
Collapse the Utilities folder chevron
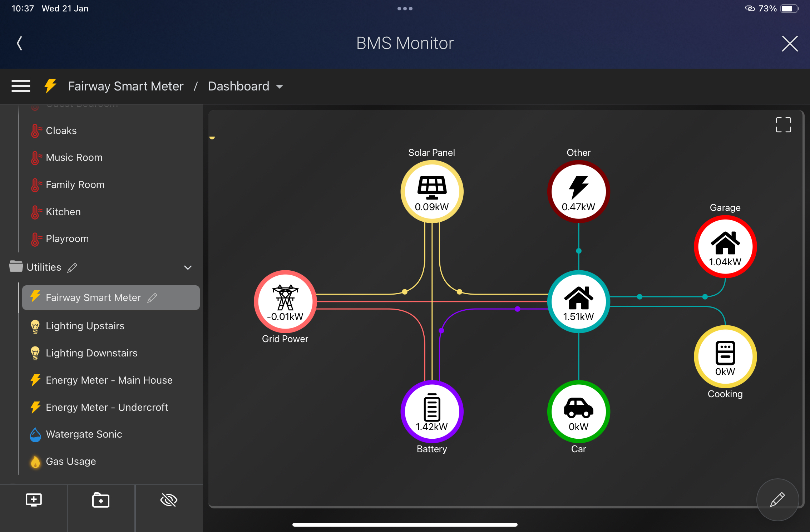[188, 267]
